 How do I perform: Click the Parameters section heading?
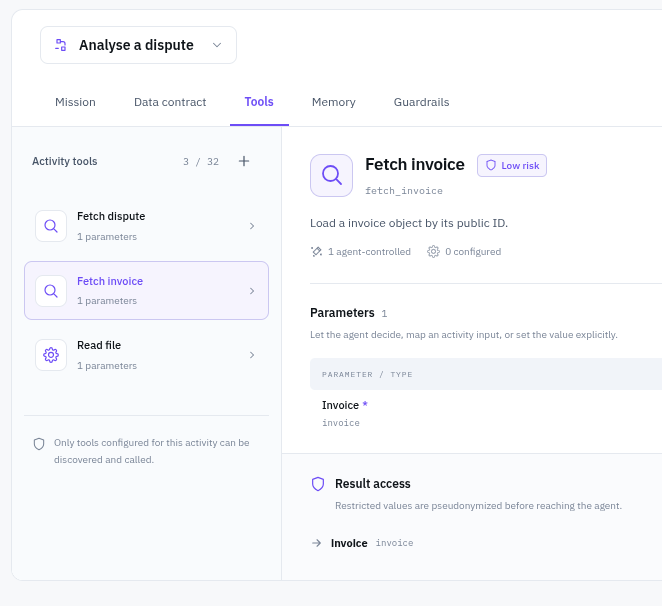[x=342, y=313]
